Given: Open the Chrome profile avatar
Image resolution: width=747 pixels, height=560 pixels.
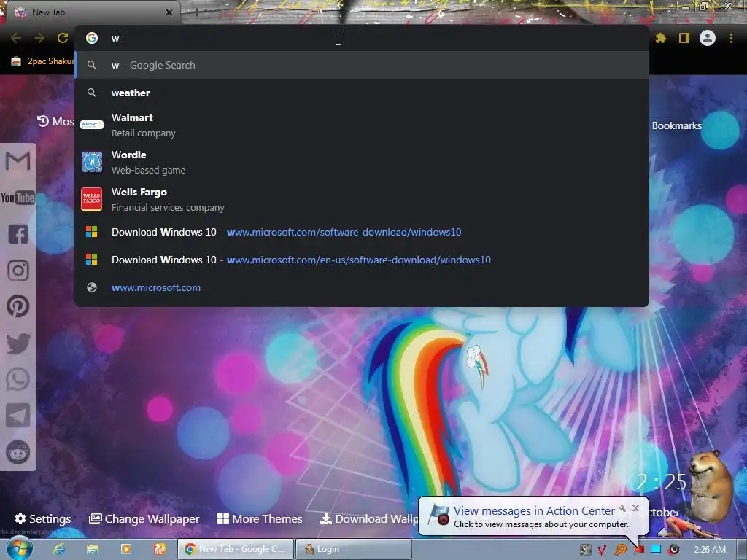Looking at the screenshot, I should 708,38.
